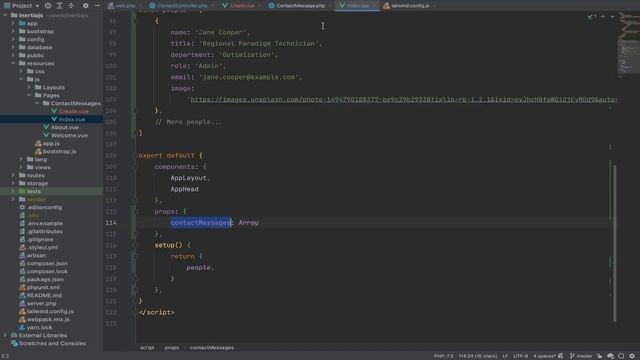Select Scratches and Consoles
640x360 pixels.
[52, 343]
